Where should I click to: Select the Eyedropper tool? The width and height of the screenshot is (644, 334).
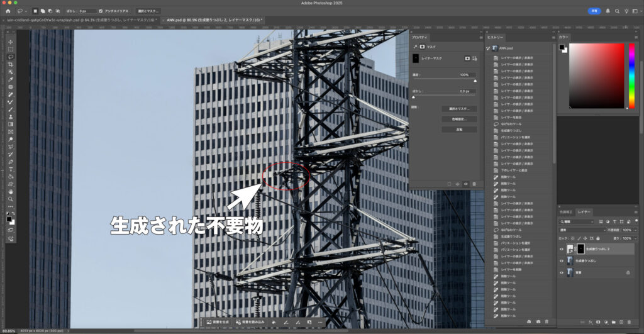tap(11, 79)
